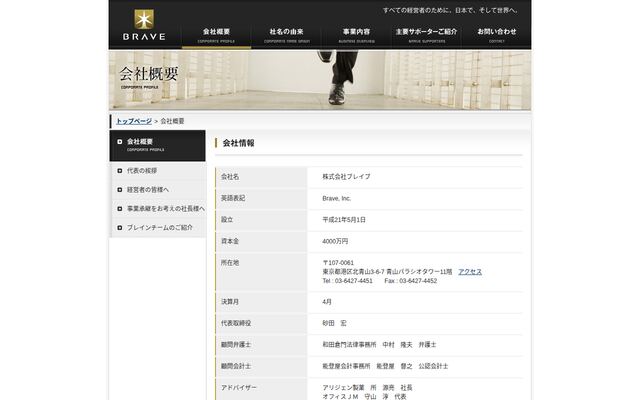The image size is (640, 400).
Task: Open the 主要サポーターご紹介 navigation tab
Action: 427,35
